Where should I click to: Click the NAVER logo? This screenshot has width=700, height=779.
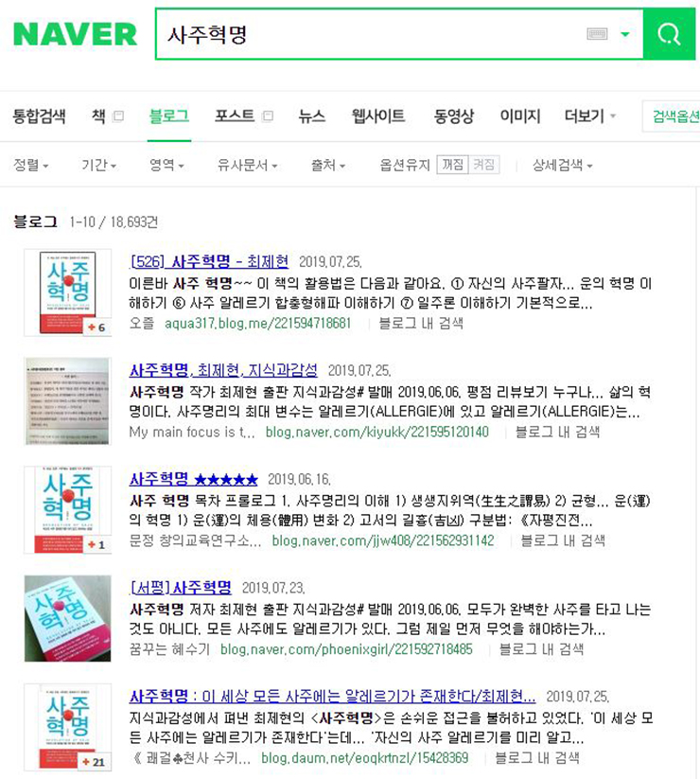click(x=75, y=35)
